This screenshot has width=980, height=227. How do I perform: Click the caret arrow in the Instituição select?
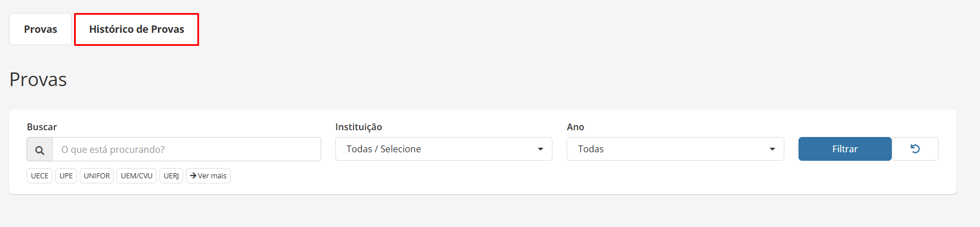541,149
